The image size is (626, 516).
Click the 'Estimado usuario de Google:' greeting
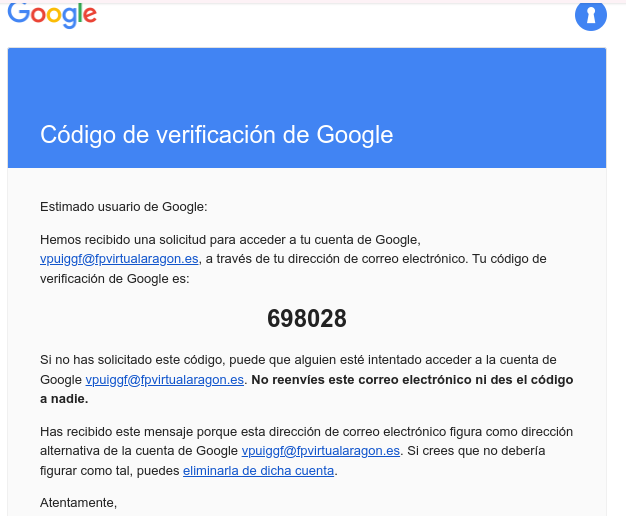124,207
